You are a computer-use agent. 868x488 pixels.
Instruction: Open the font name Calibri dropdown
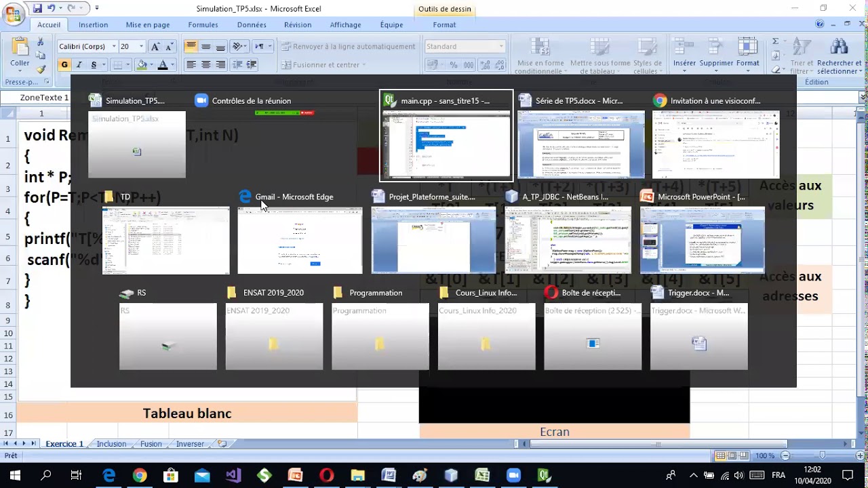pyautogui.click(x=114, y=46)
